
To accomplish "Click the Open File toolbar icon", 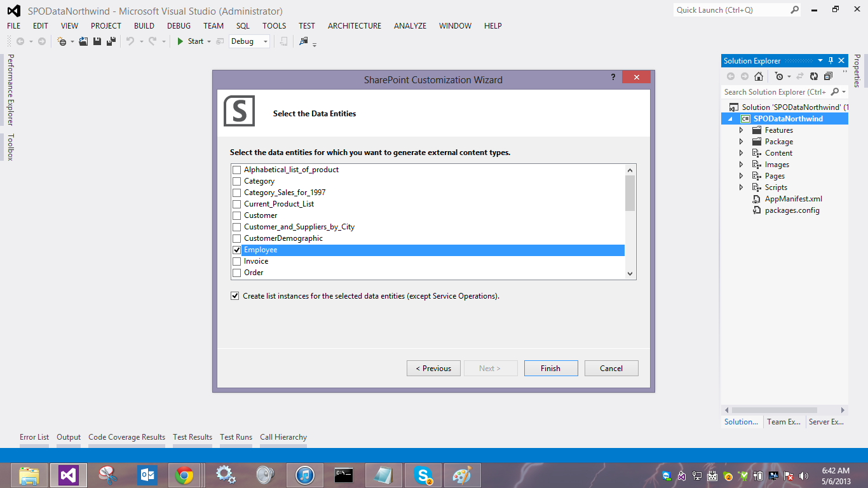I will tap(83, 41).
